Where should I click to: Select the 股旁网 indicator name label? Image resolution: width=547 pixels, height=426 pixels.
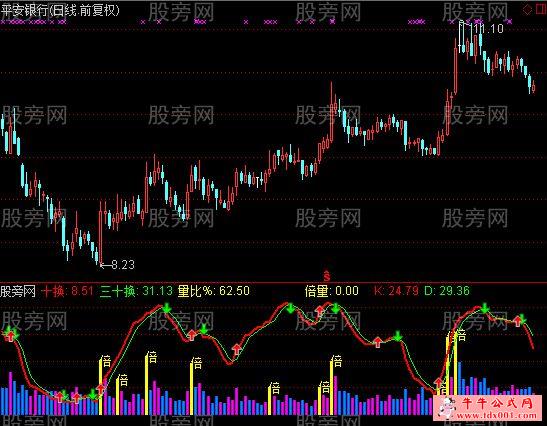[18, 291]
